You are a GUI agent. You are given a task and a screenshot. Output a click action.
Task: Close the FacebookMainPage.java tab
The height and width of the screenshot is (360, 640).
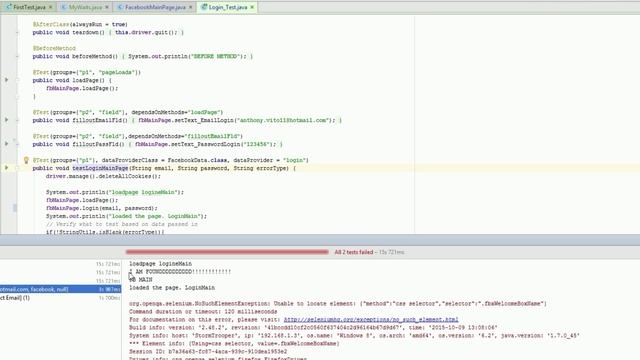coord(191,7)
